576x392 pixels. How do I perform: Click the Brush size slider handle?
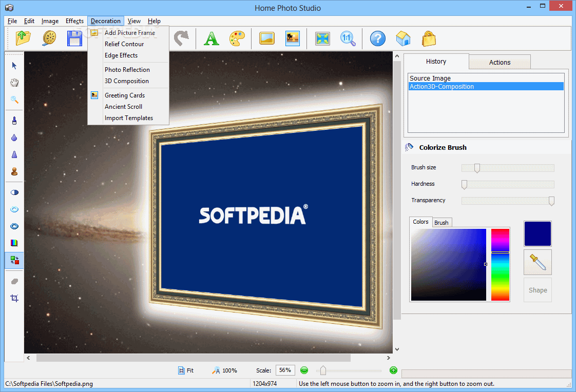pyautogui.click(x=477, y=168)
